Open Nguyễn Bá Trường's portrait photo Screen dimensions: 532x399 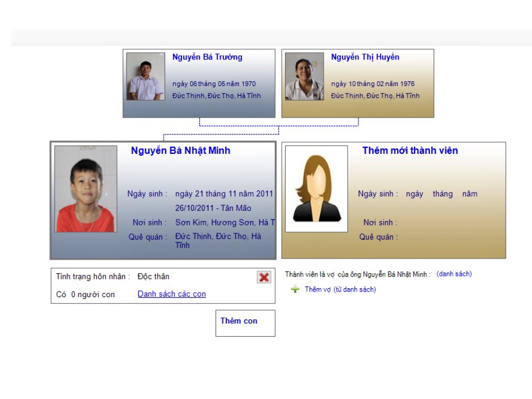click(x=146, y=76)
